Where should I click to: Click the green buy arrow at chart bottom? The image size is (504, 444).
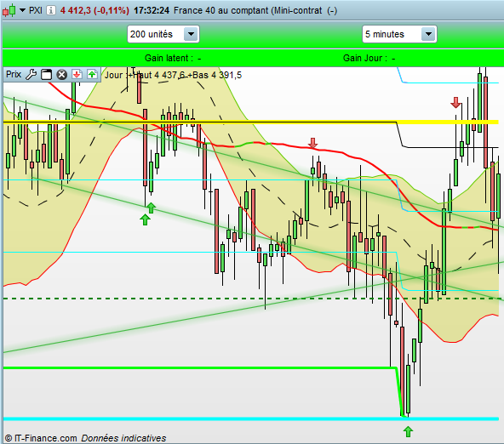[x=408, y=431]
